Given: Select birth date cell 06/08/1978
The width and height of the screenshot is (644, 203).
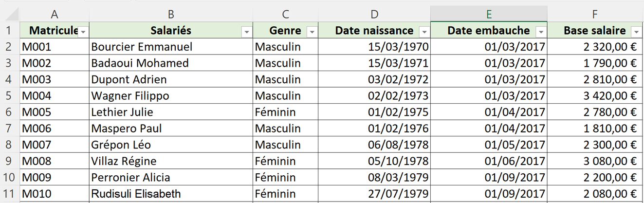Looking at the screenshot, I should coord(374,145).
